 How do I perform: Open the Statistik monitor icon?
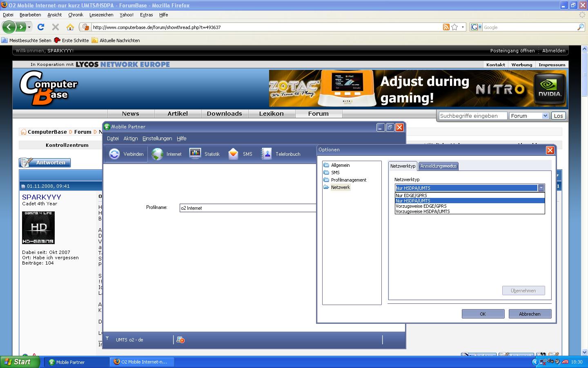click(x=195, y=154)
